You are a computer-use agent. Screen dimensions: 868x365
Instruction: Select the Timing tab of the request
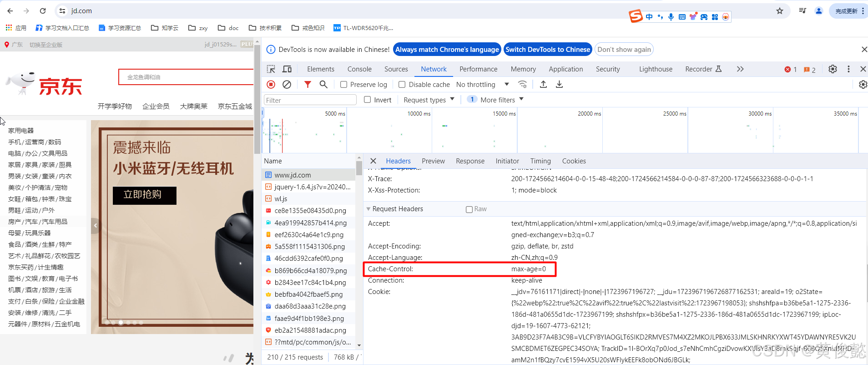click(540, 161)
